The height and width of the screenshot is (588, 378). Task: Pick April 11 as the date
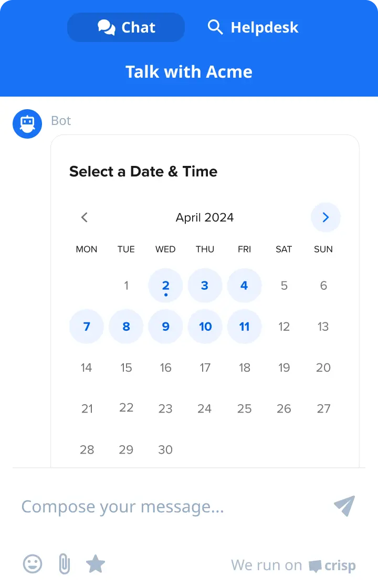244,326
